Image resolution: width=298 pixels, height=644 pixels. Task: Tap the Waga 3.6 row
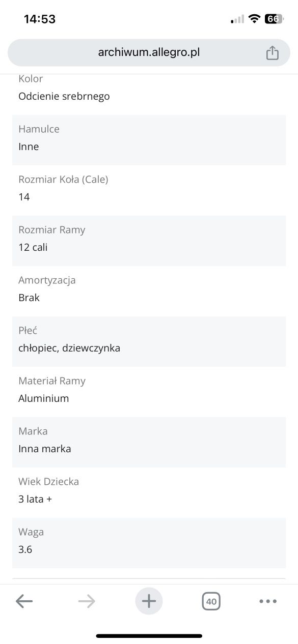[x=149, y=543]
